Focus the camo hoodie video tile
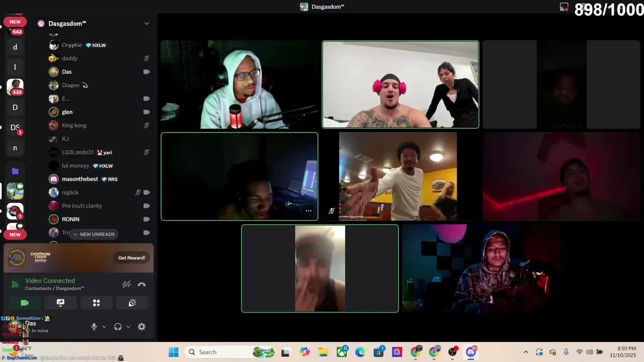Viewport: 644px width, 362px height. pyautogui.click(x=481, y=268)
